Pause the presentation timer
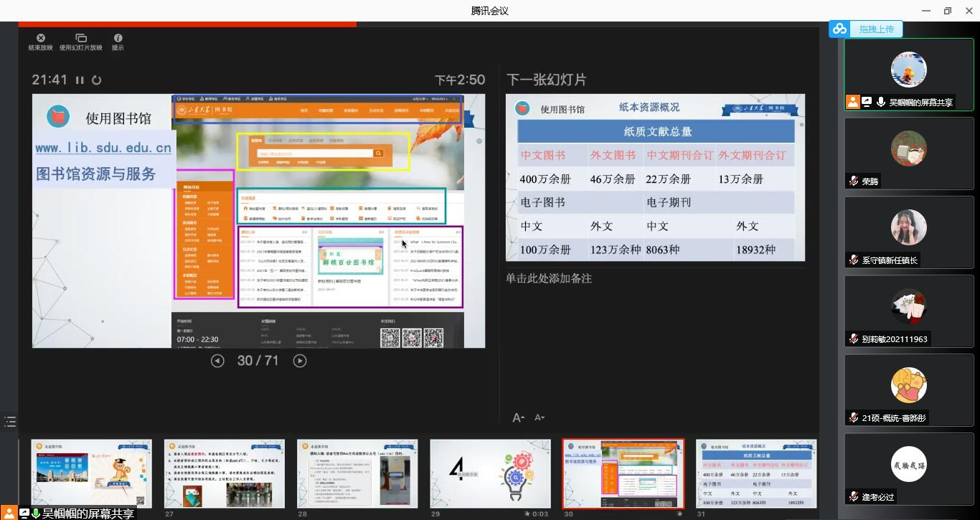The width and height of the screenshot is (980, 520). click(x=80, y=80)
